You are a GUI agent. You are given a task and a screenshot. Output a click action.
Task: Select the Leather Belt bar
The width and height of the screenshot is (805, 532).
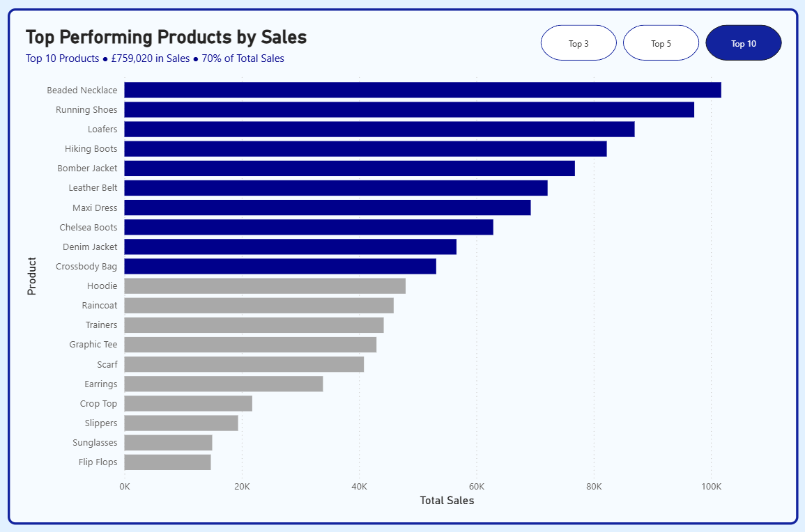[336, 188]
